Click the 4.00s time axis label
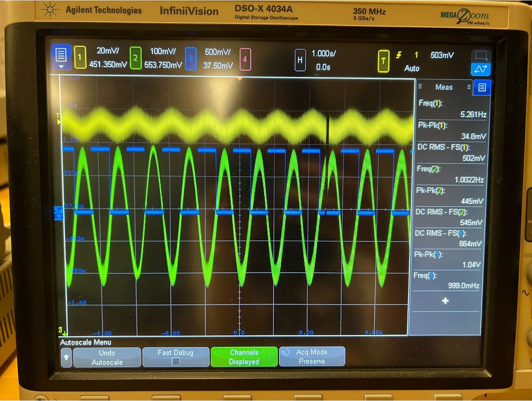This screenshot has width=532, height=401. (x=373, y=332)
